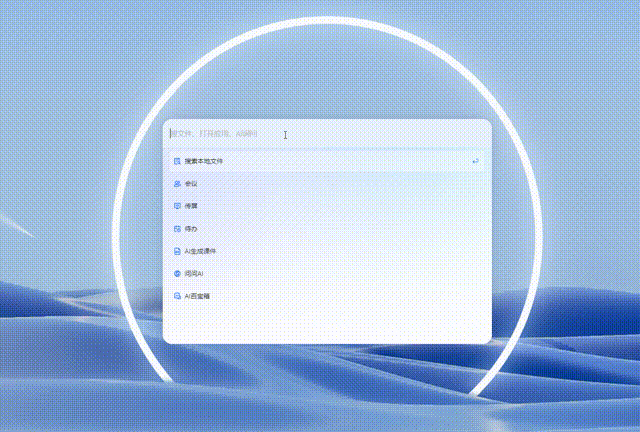Open the 待办 list item label
The image size is (640, 432).
[191, 229]
